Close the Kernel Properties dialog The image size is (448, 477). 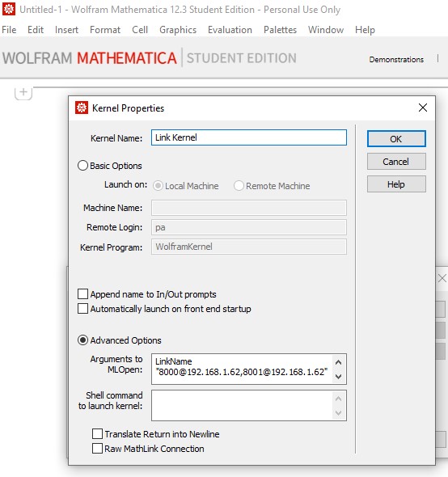pyautogui.click(x=423, y=108)
